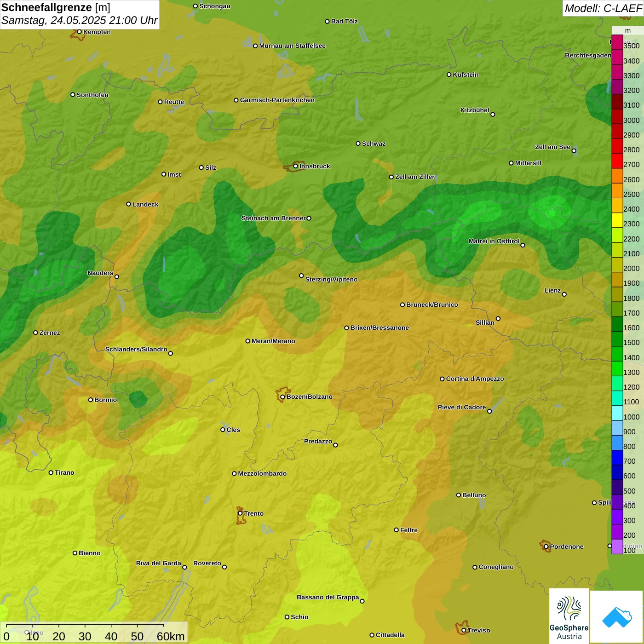Click the 60km scale bar label
Viewport: 644px width, 644px height.
coord(171,636)
